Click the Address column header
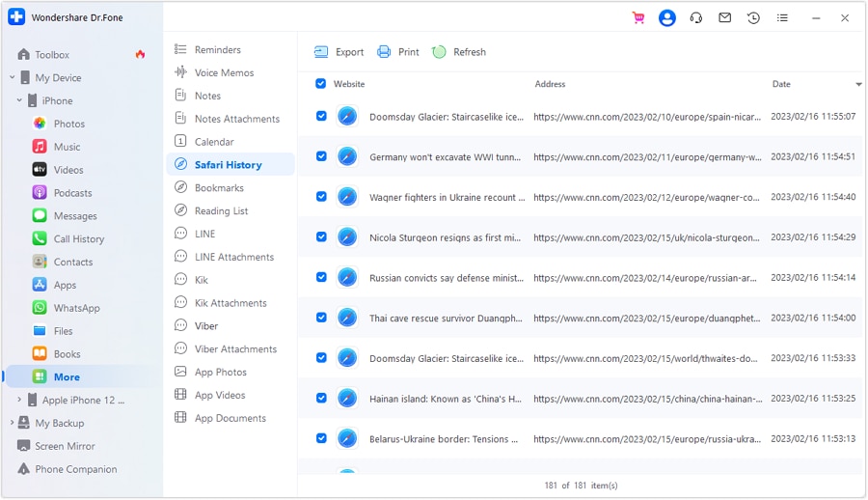The width and height of the screenshot is (868, 500). pos(550,84)
